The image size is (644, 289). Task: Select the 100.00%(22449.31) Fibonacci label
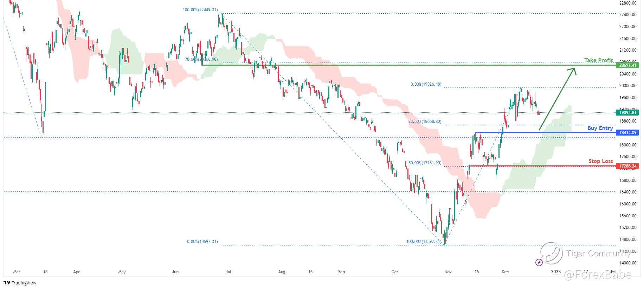coord(200,10)
